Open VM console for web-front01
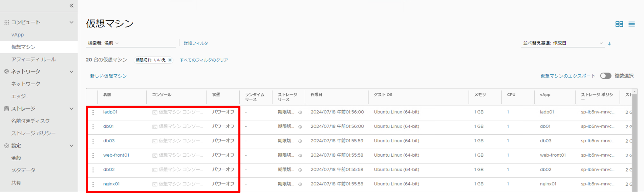 coord(178,155)
